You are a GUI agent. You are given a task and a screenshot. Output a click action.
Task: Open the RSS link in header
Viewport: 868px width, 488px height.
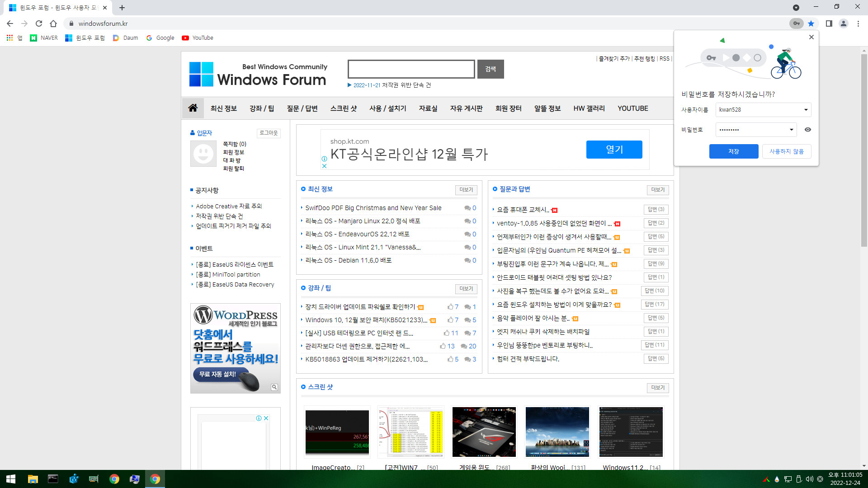click(664, 59)
